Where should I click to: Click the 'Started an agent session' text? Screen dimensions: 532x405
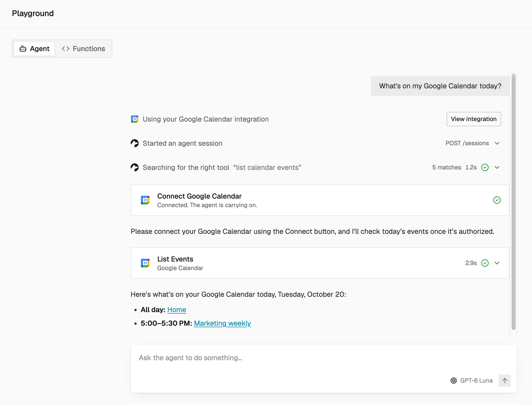point(182,143)
